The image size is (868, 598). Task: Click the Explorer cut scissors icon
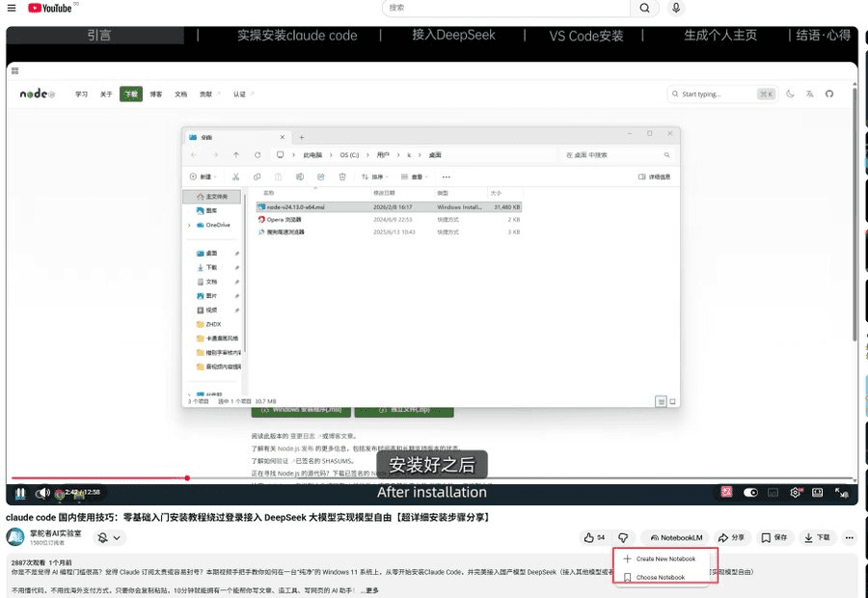point(236,177)
